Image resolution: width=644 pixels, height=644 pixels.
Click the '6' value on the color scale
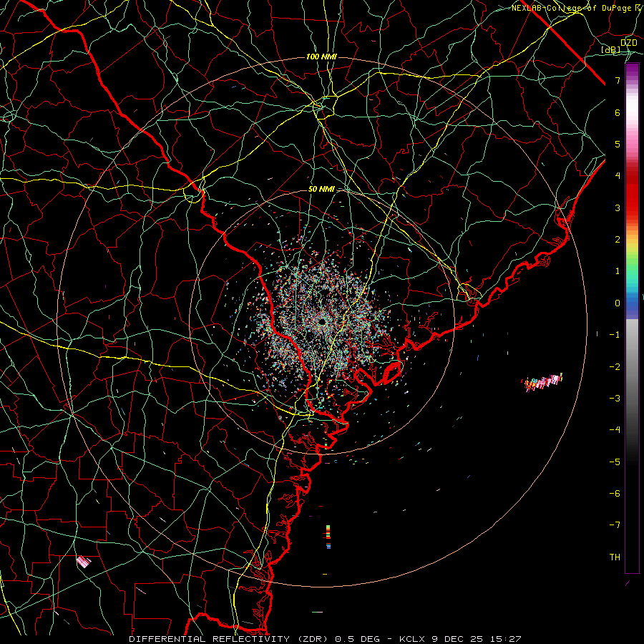(x=618, y=112)
